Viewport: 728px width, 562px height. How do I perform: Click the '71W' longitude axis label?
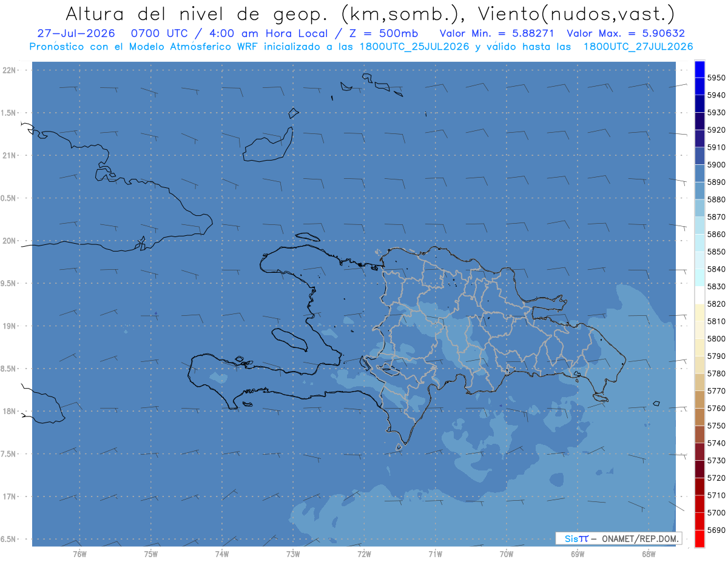tap(435, 554)
